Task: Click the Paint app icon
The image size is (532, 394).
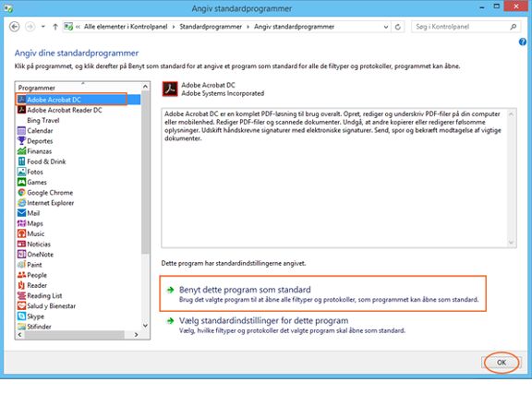Action: [21, 265]
